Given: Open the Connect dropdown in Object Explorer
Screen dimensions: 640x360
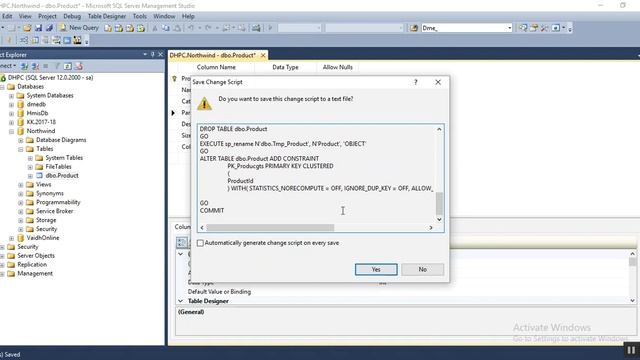Looking at the screenshot, I should pos(7,66).
